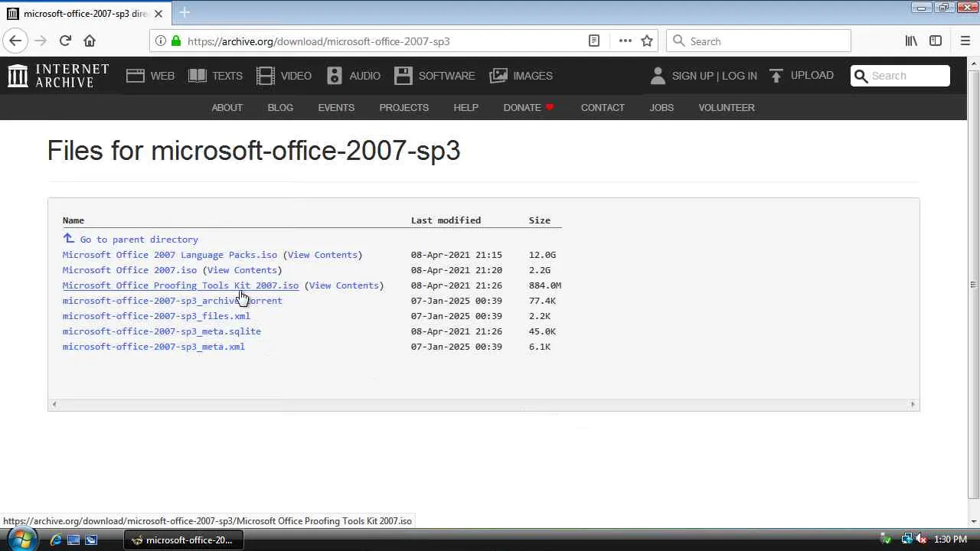This screenshot has height=551, width=980.
Task: Click the file list horizontal scrollbar
Action: click(x=483, y=404)
